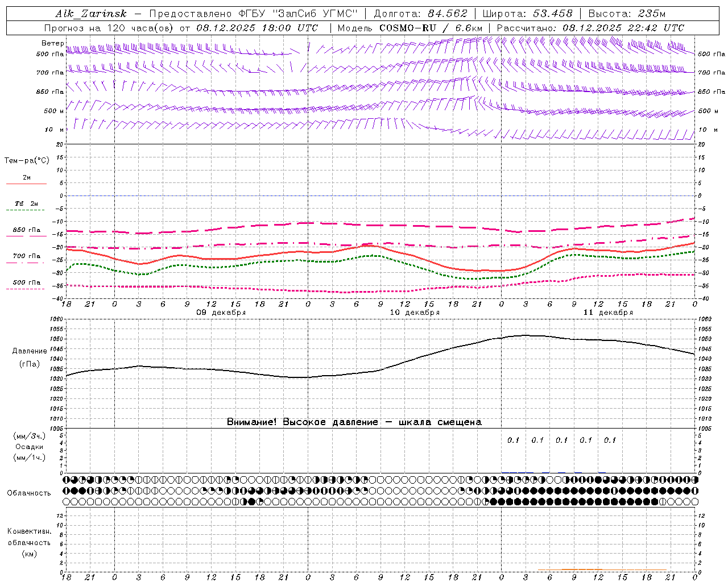Click the 'Ветер' wind panel label
The width and height of the screenshot is (728, 582).
click(53, 43)
